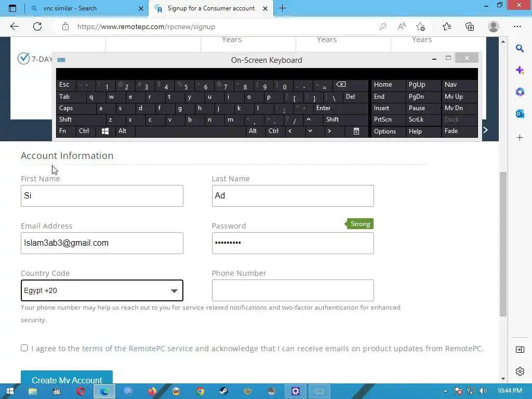Reload the RemotePC signup page
532x399 pixels.
[37, 26]
